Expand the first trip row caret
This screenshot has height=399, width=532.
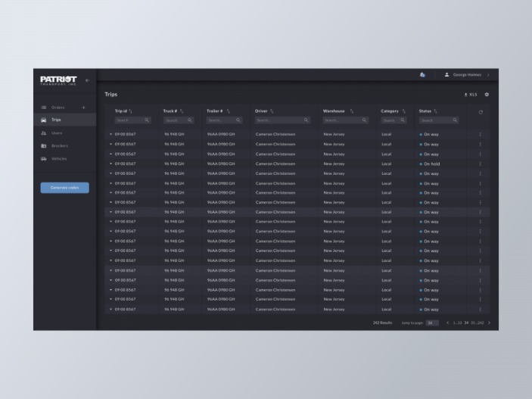point(110,135)
